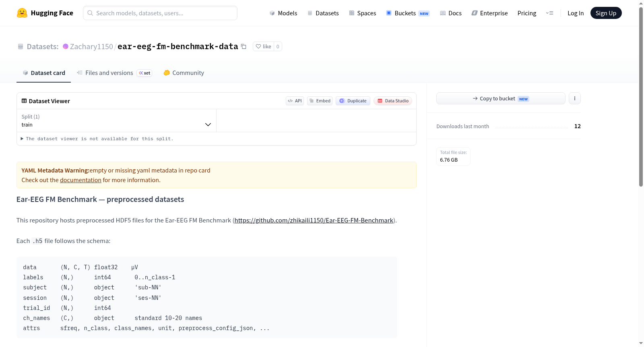The image size is (644, 347).
Task: Open the Docs navigation link
Action: (451, 13)
